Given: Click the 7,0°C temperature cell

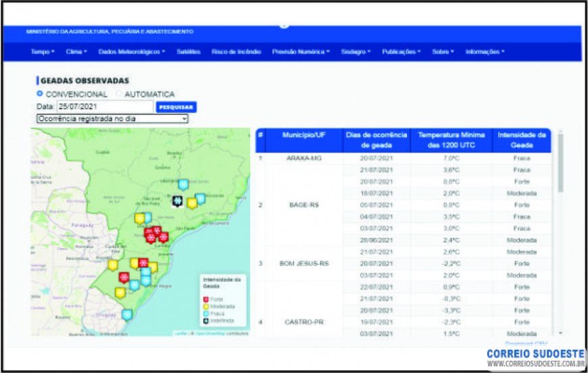Looking at the screenshot, I should coord(451,158).
